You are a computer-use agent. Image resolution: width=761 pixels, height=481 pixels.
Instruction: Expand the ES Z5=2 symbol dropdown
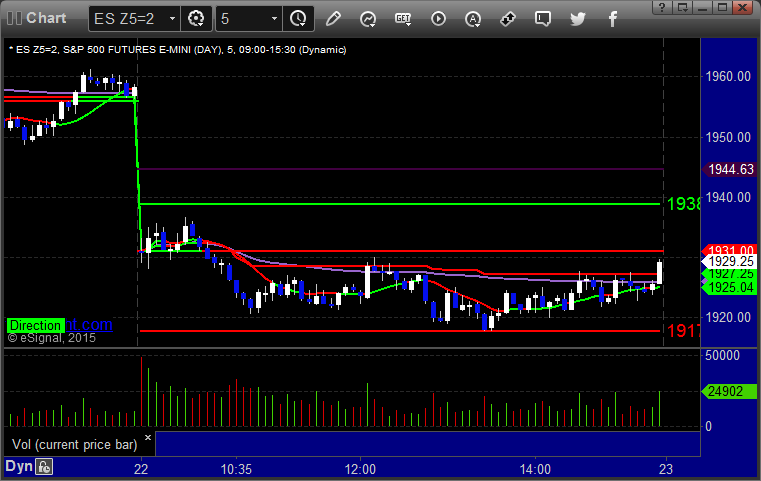point(172,19)
